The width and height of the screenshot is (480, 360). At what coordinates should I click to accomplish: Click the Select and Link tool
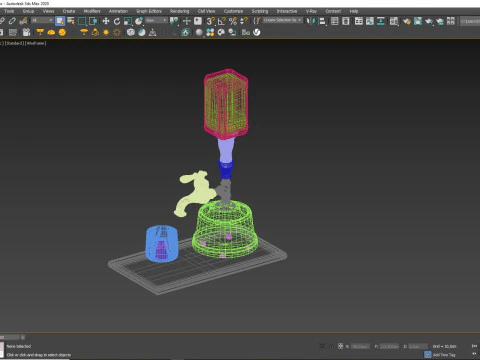[x=1, y=21]
